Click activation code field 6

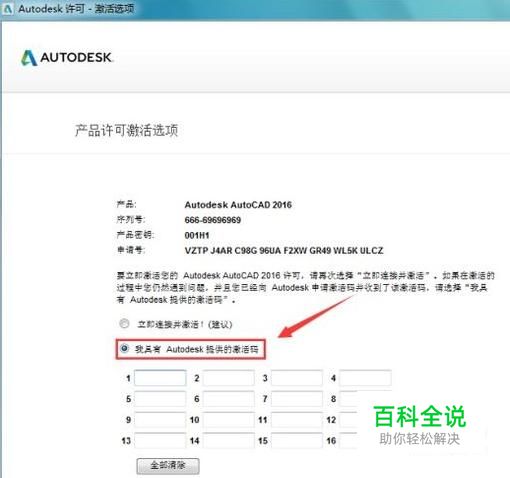click(x=229, y=399)
